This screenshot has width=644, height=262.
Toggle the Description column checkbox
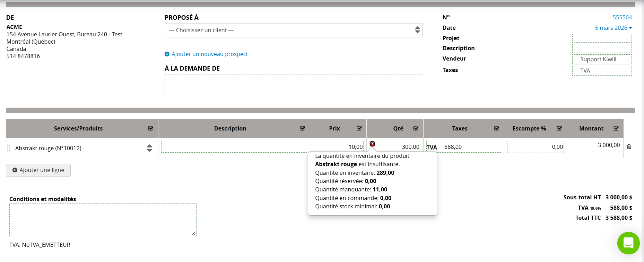click(x=303, y=128)
